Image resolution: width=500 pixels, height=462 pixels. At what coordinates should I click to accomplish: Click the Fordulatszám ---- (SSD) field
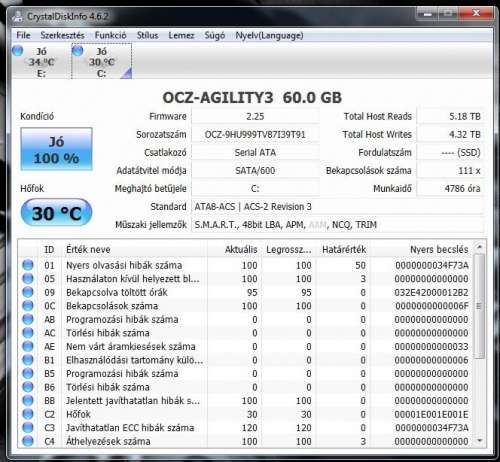click(x=450, y=152)
